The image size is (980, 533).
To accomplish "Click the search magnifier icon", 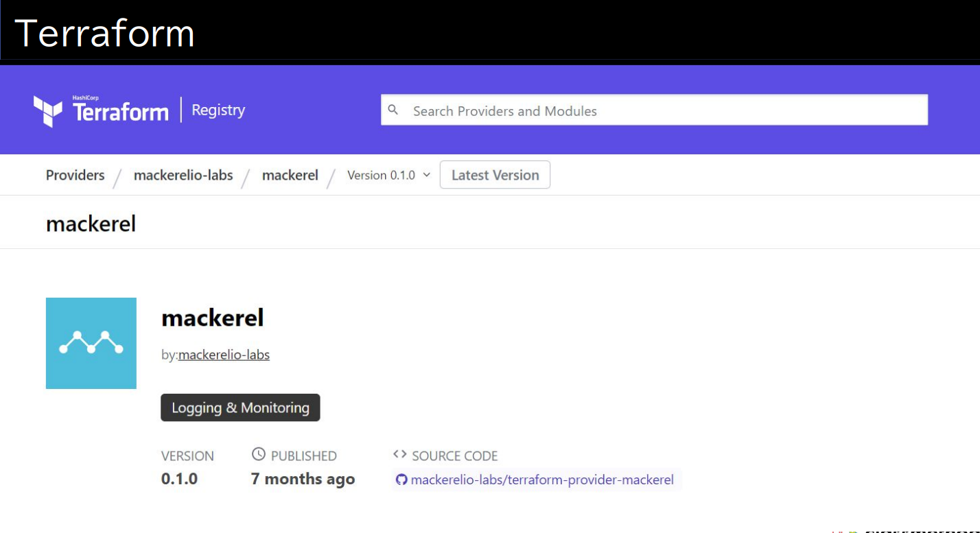I will click(x=393, y=110).
